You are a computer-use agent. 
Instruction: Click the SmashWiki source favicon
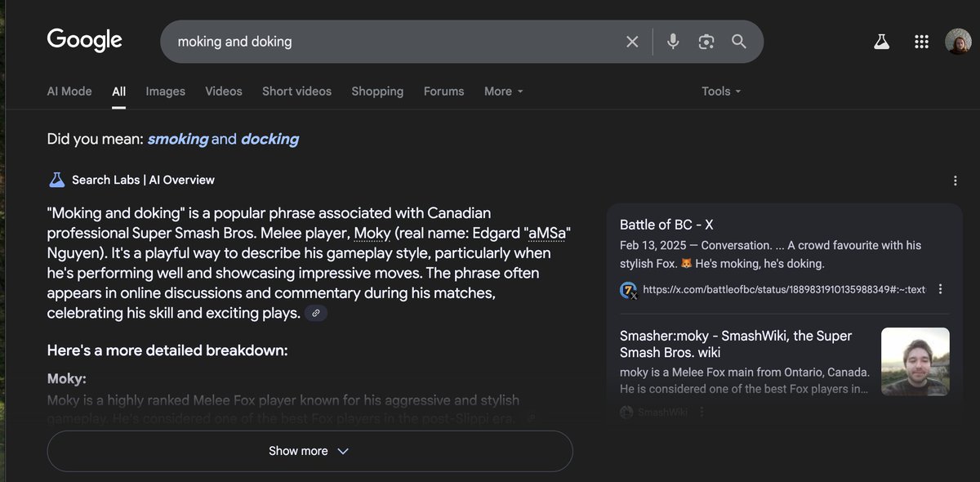click(x=626, y=413)
